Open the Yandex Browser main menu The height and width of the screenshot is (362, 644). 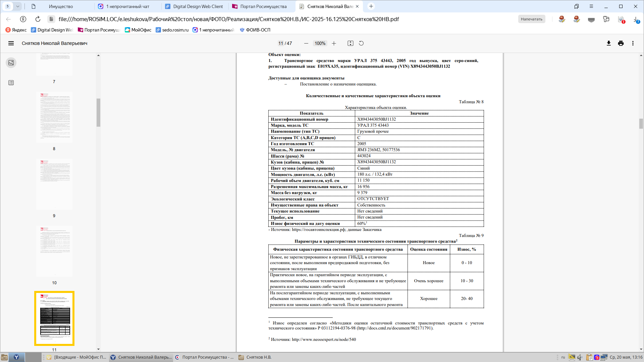[x=591, y=6]
